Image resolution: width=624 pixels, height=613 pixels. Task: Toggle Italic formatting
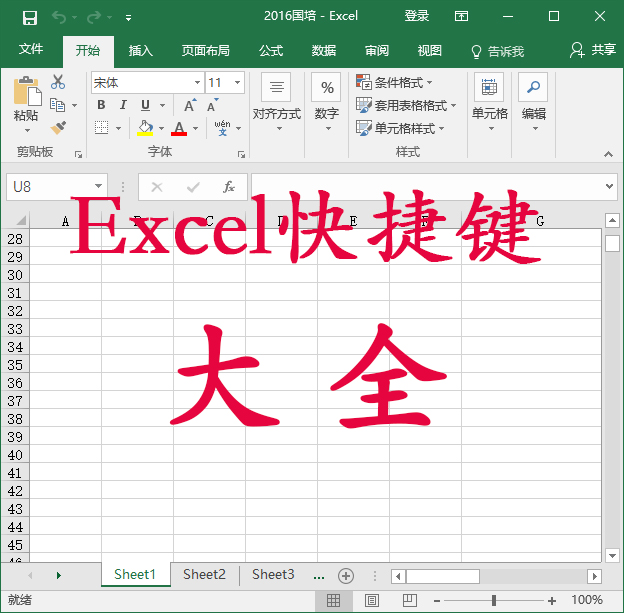(x=123, y=105)
